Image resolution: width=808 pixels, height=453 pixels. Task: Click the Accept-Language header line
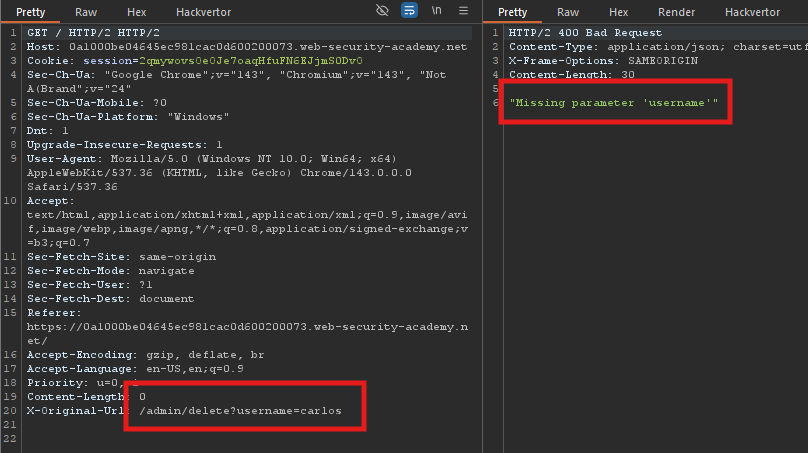[135, 368]
